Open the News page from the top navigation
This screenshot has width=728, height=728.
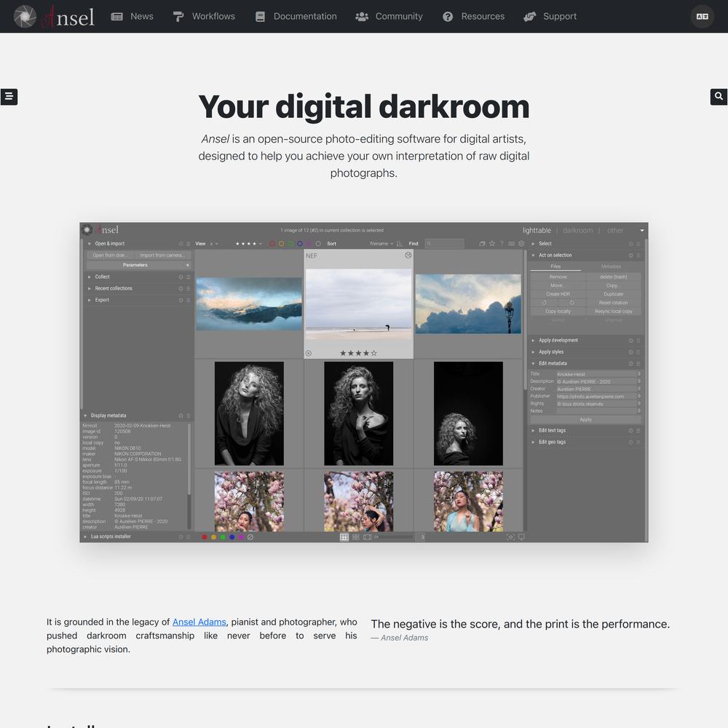coord(132,16)
